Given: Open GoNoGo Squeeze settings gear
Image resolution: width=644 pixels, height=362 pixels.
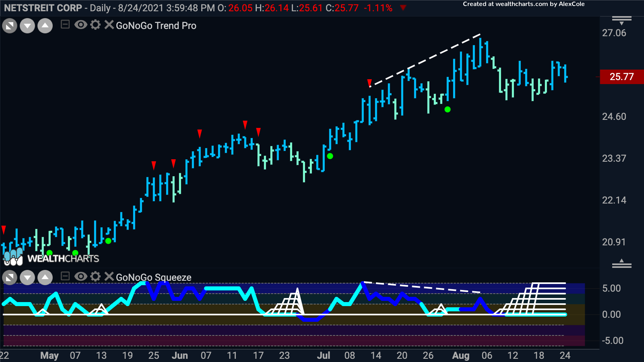Looking at the screenshot, I should click(x=95, y=276).
